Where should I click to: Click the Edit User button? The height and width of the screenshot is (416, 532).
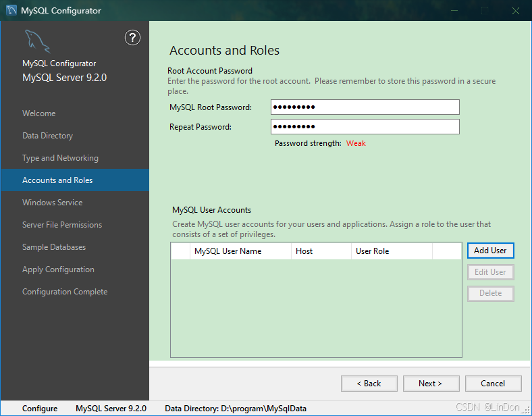pyautogui.click(x=490, y=272)
